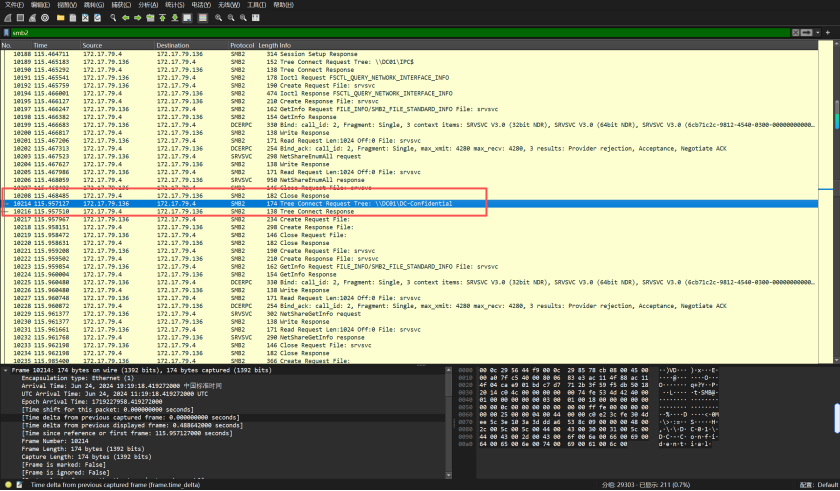Toggle the colorize packet list button
Viewport: 840px width, 491px height.
click(203, 18)
